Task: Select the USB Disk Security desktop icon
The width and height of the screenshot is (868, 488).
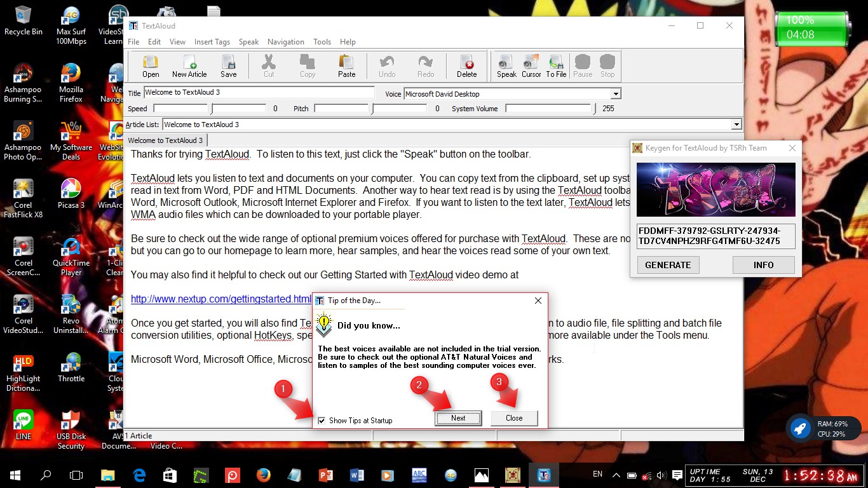Action: tap(71, 430)
